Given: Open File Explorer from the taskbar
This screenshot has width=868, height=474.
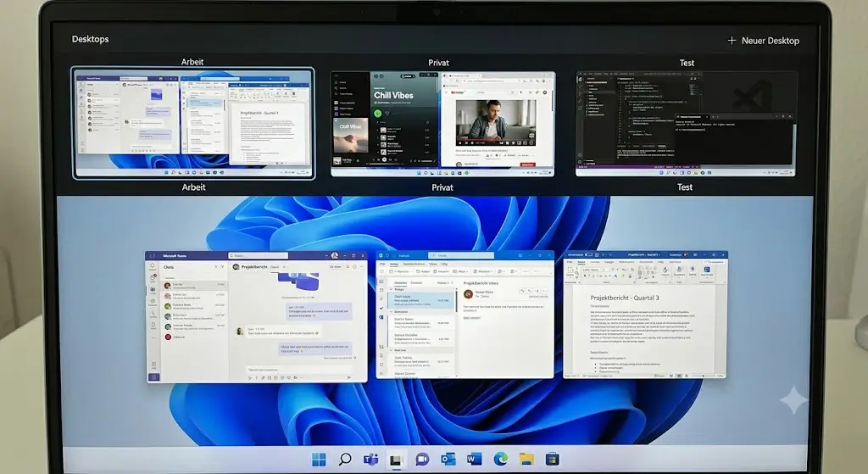Looking at the screenshot, I should 526,459.
